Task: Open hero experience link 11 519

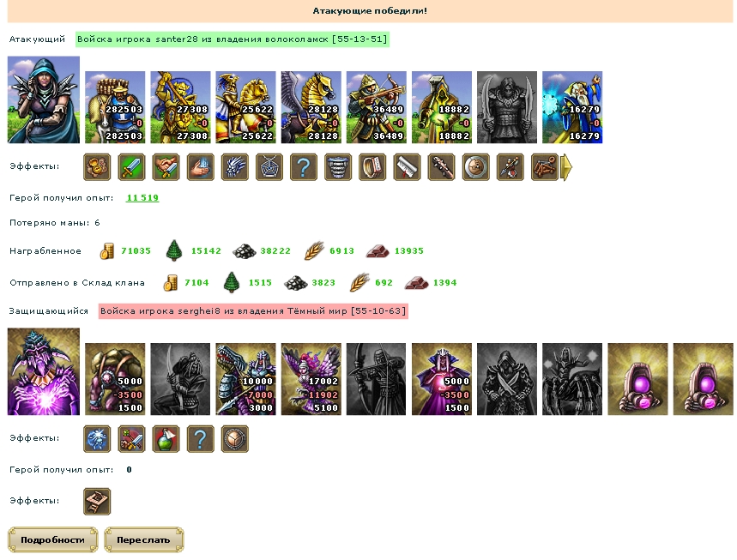Action: [142, 198]
